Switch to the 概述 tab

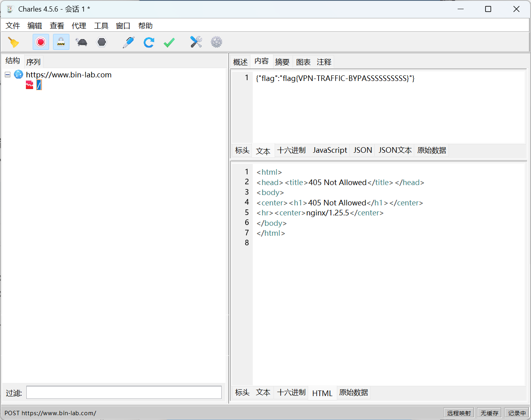240,62
